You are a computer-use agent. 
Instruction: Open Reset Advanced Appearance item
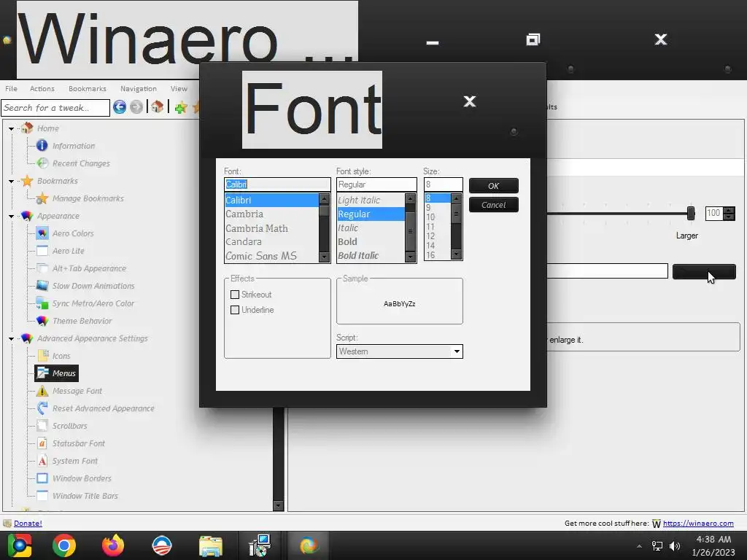104,408
